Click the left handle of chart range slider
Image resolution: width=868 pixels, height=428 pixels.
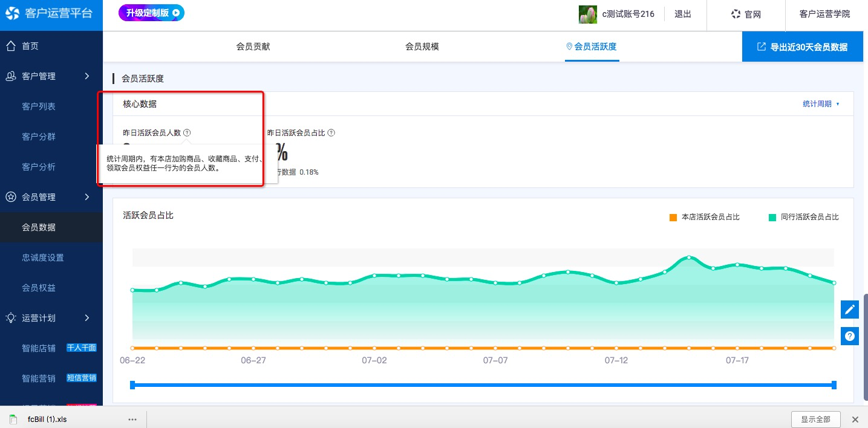coord(132,385)
